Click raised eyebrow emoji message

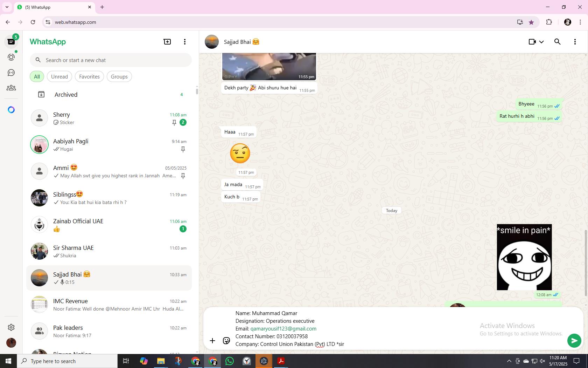[x=240, y=153]
